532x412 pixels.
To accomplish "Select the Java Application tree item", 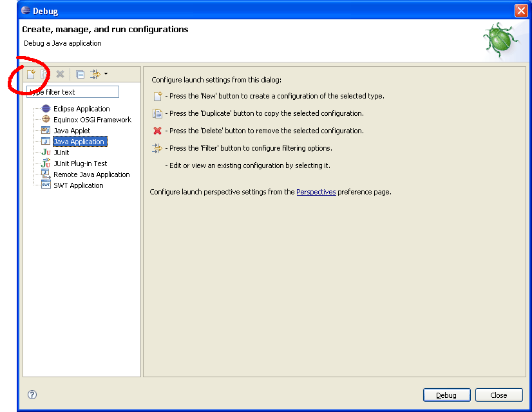I will coord(79,142).
